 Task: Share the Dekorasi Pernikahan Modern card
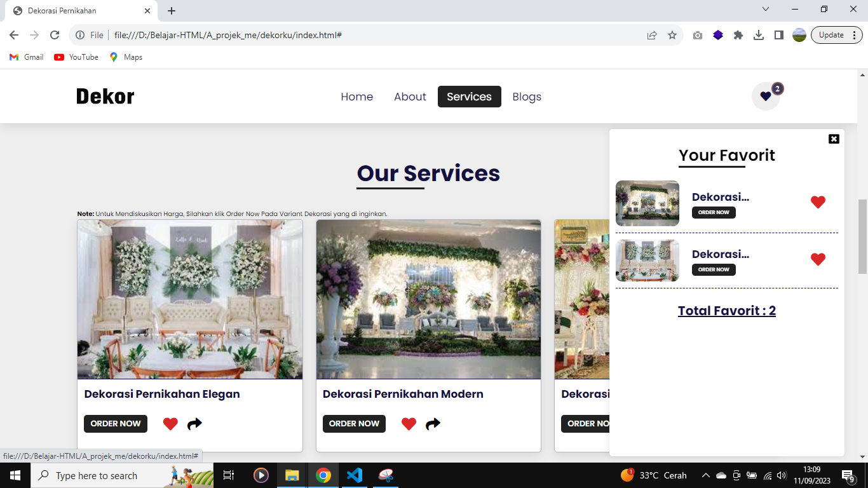click(x=433, y=424)
